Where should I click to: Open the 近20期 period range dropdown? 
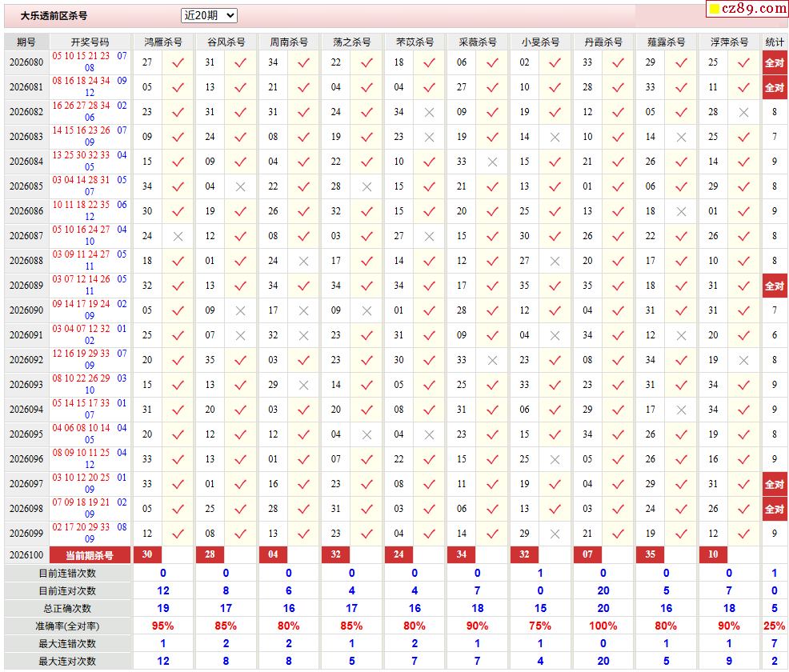point(209,15)
